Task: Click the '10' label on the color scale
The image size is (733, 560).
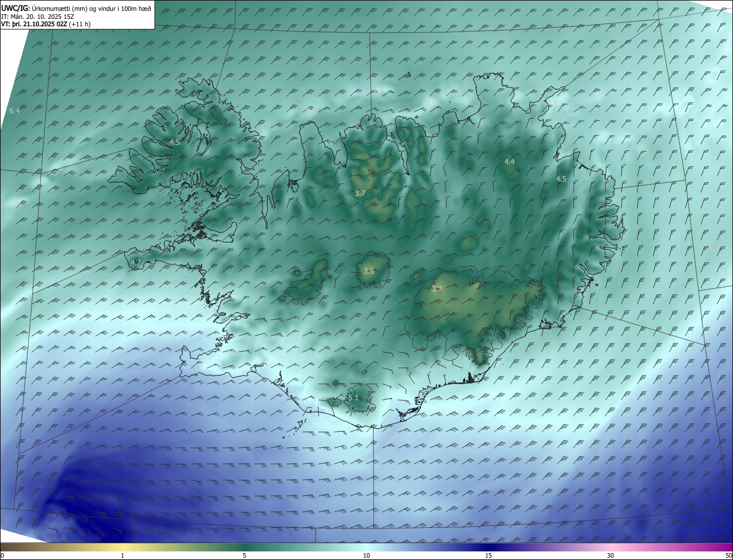Action: (x=366, y=555)
